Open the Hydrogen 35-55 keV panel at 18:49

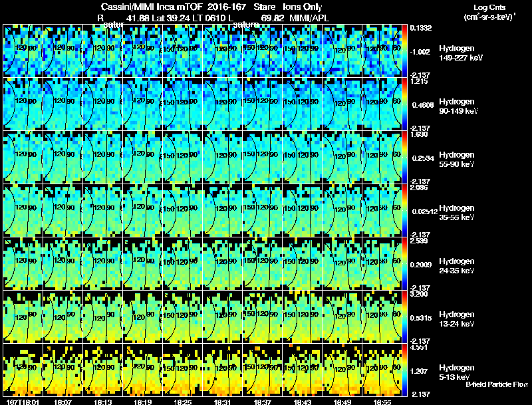coord(342,210)
